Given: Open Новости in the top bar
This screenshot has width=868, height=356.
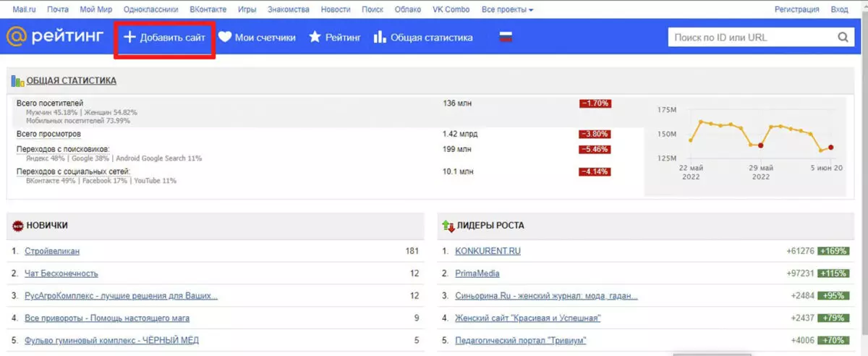Looking at the screenshot, I should [335, 9].
